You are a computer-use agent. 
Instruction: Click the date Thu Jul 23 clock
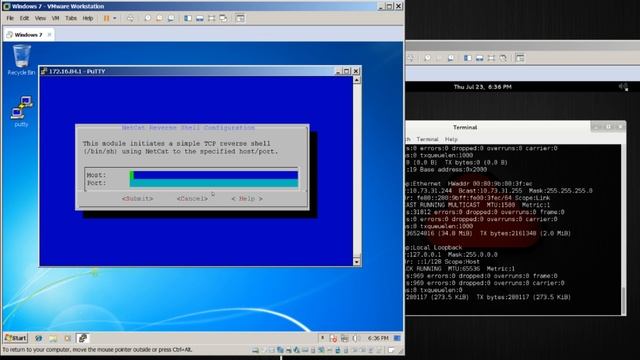point(482,87)
